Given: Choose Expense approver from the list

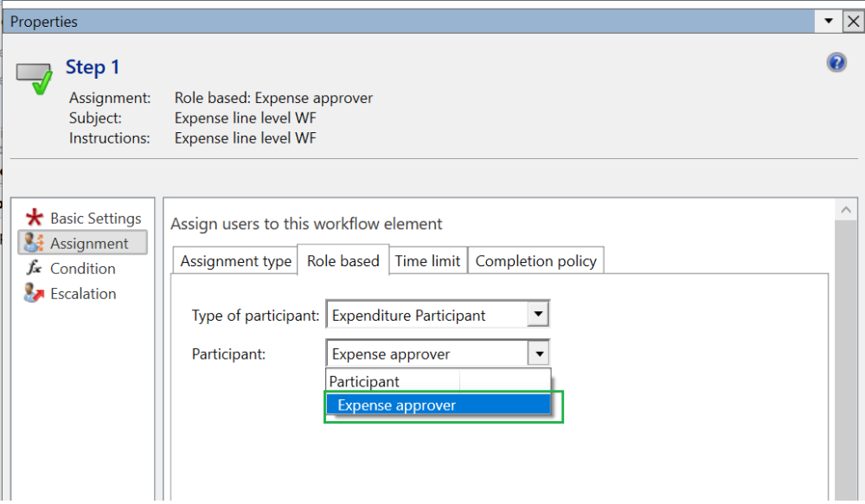Looking at the screenshot, I should tap(397, 405).
